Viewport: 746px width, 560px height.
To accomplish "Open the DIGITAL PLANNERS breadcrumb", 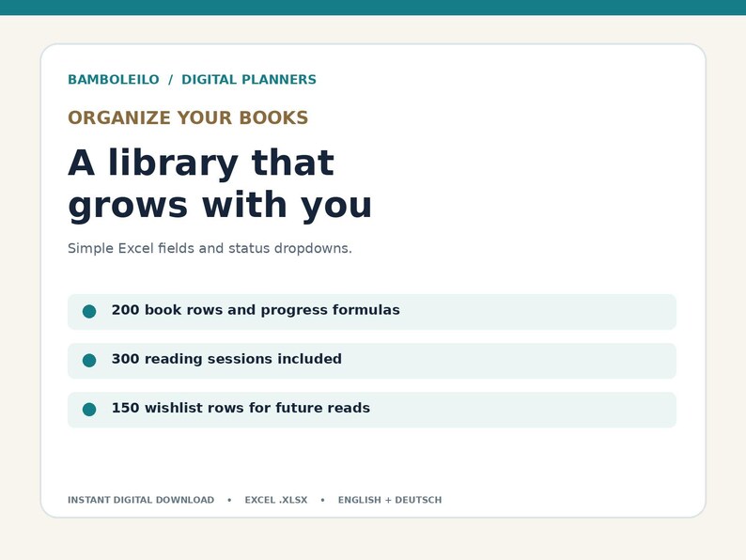I will (249, 80).
